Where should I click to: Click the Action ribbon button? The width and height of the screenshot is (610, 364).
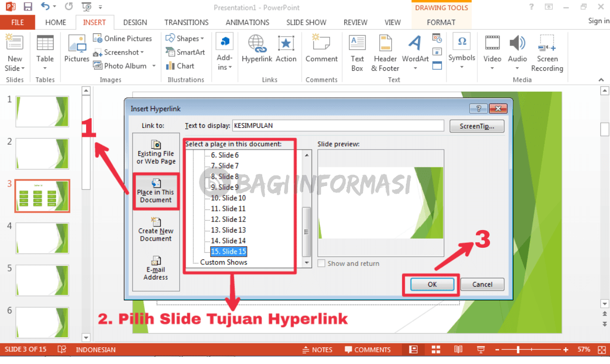(x=286, y=49)
